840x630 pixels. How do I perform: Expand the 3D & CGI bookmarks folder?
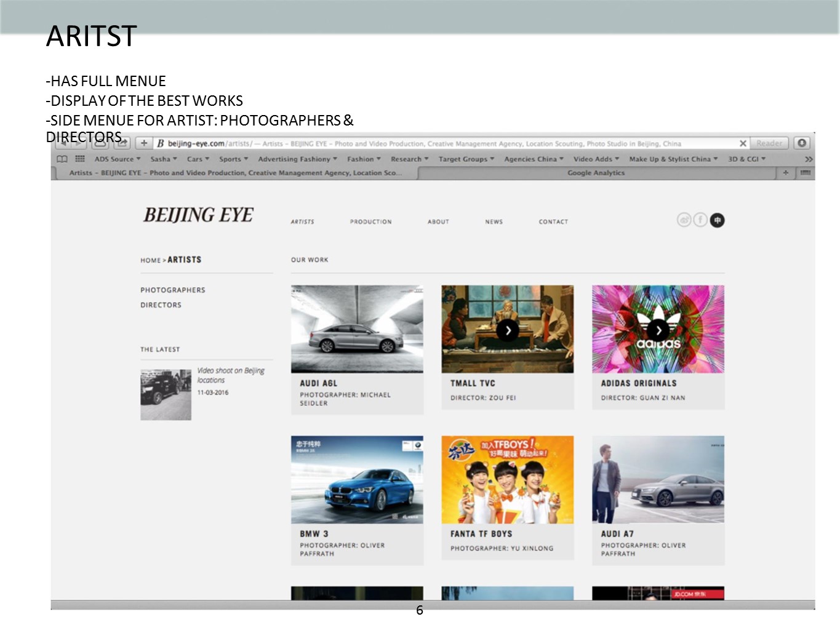pos(746,159)
